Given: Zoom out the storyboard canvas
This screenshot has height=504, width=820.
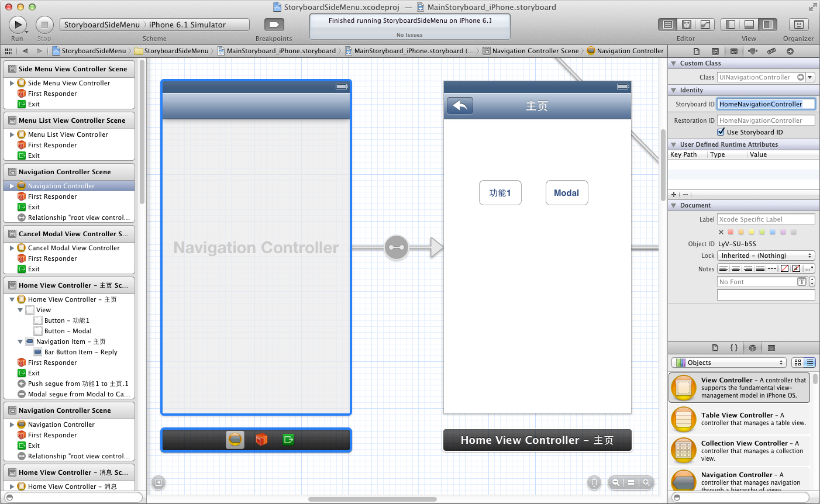Looking at the screenshot, I should click(x=616, y=482).
